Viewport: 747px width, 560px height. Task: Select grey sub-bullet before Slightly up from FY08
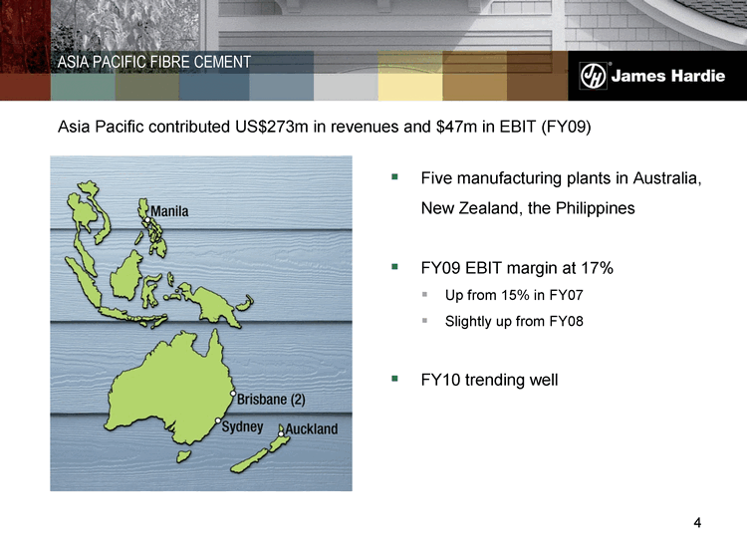423,321
